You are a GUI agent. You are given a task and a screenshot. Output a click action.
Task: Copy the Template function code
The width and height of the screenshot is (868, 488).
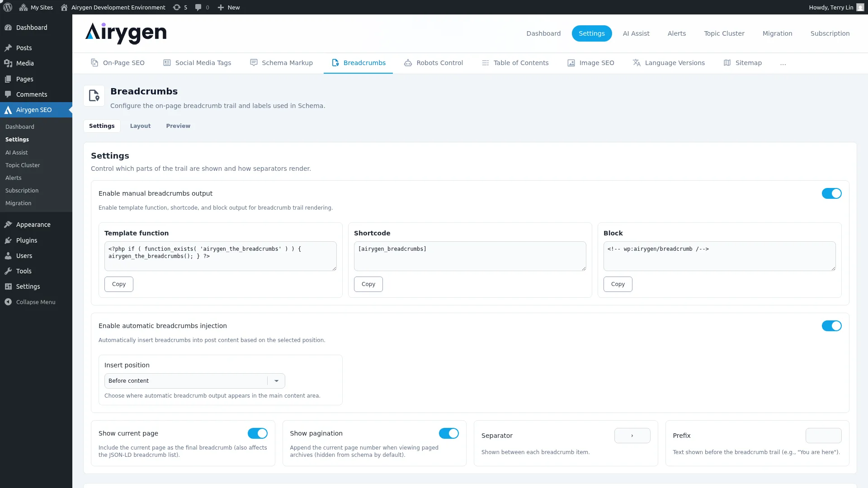pyautogui.click(x=119, y=284)
